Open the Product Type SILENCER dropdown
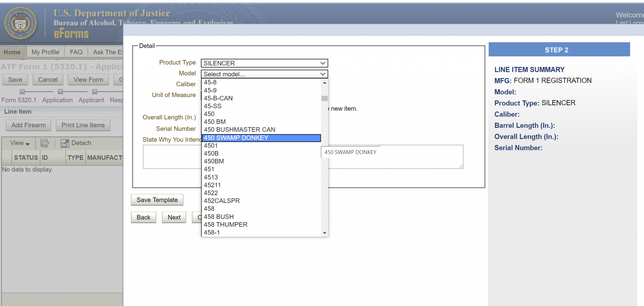Screen dimensions: 644x306 [264, 63]
